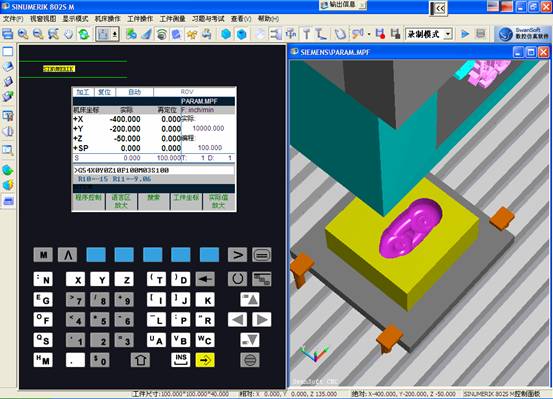The image size is (553, 399).
Task: Click the zoom out magnifier toolbar icon
Action: 38,34
